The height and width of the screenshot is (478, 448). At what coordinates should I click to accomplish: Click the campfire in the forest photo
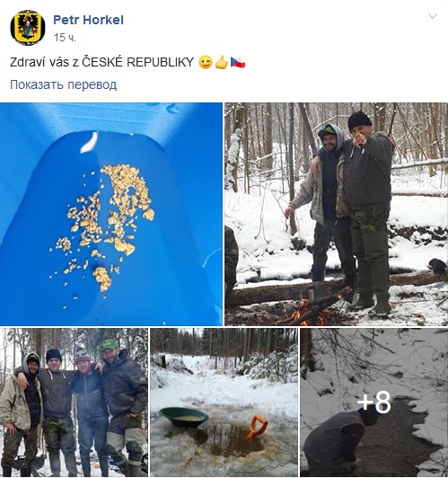(x=308, y=314)
